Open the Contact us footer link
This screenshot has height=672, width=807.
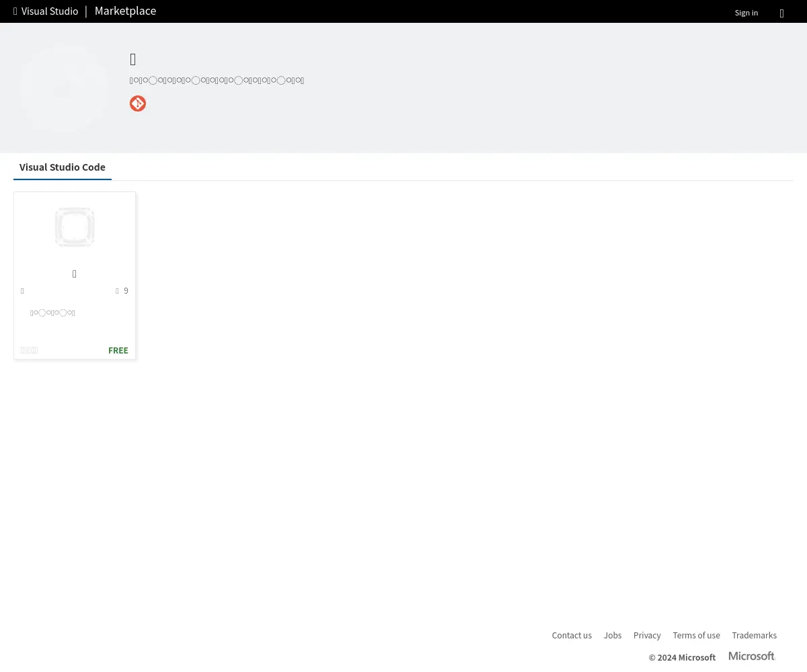[572, 635]
